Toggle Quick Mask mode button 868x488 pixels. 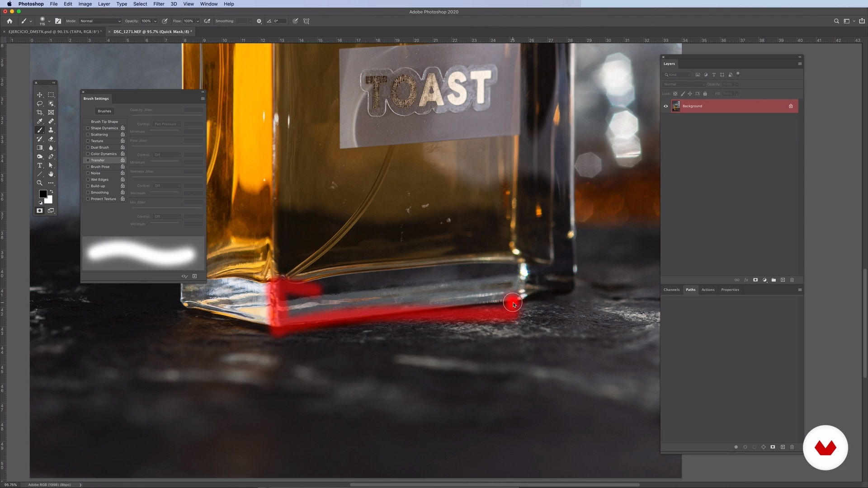point(40,211)
